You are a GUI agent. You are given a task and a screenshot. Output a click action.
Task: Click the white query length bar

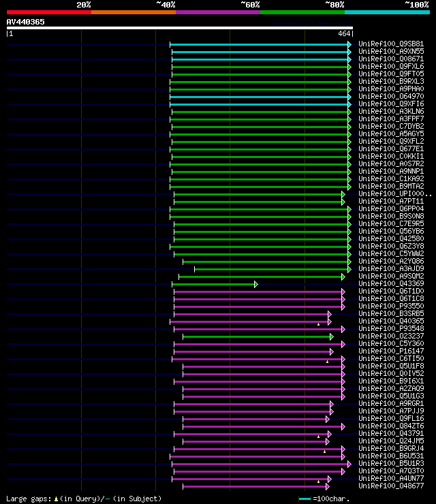180,28
